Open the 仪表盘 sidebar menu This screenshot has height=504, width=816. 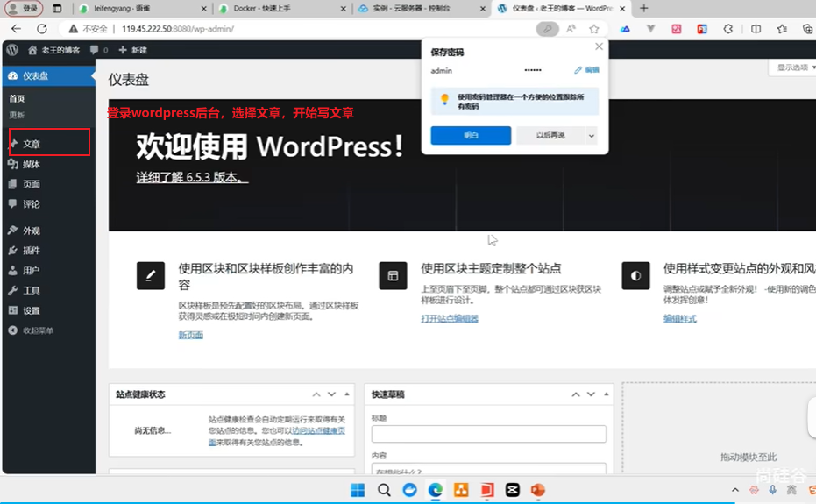(49, 76)
